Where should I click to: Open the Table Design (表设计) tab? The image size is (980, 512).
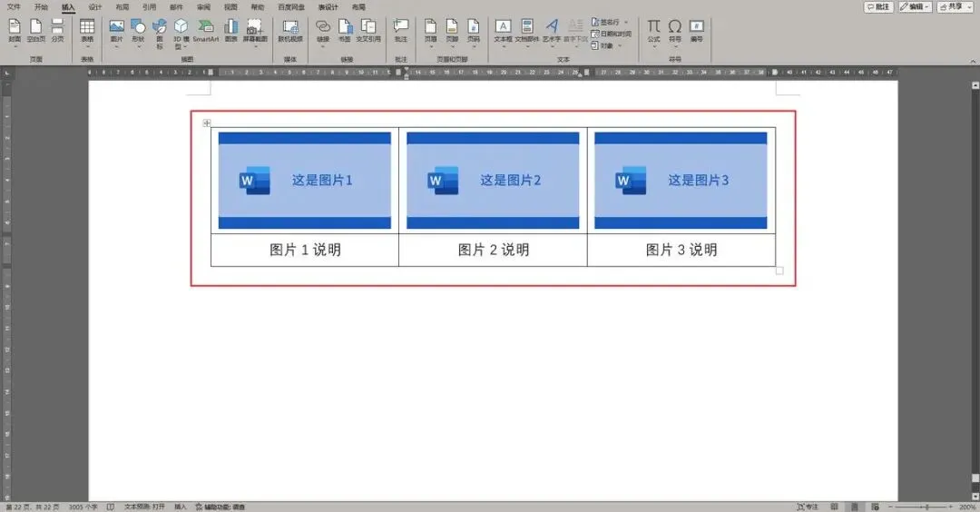pos(328,7)
